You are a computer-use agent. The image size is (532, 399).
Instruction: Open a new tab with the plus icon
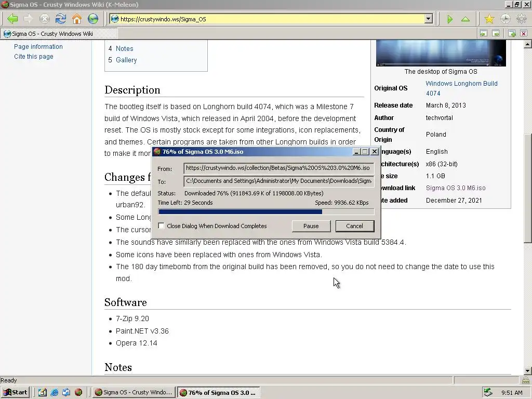(x=512, y=33)
